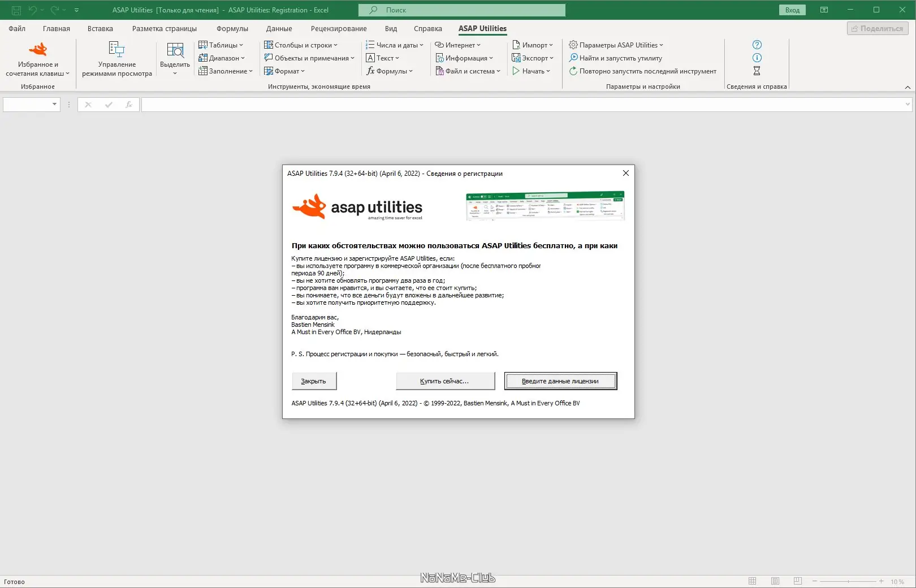Open Столбцы и строки dropdown
Image resolution: width=916 pixels, height=588 pixels.
pyautogui.click(x=301, y=45)
